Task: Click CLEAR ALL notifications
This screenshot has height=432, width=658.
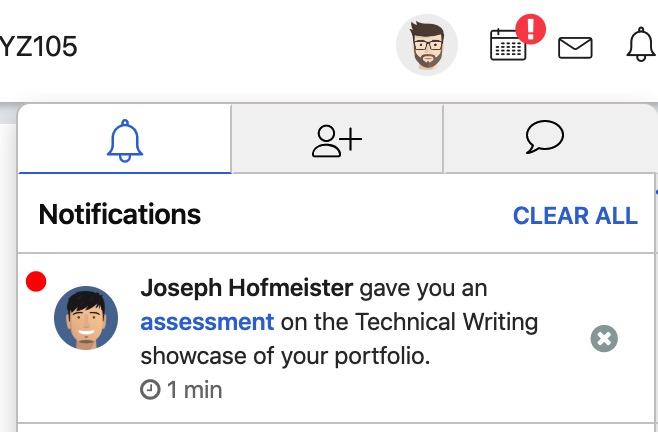Action: tap(575, 216)
